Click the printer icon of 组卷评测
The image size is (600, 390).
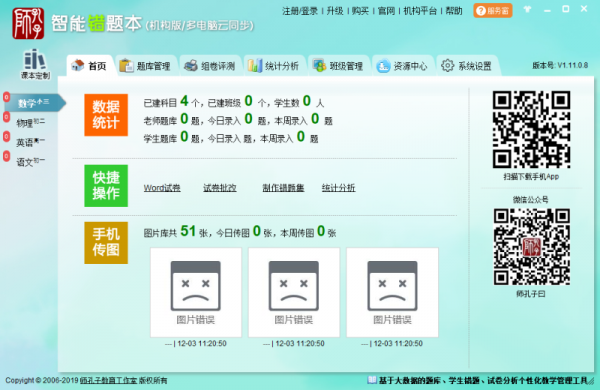click(191, 66)
